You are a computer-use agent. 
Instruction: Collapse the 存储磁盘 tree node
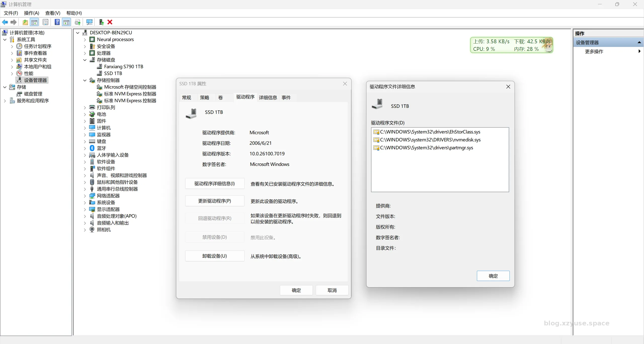(85, 60)
